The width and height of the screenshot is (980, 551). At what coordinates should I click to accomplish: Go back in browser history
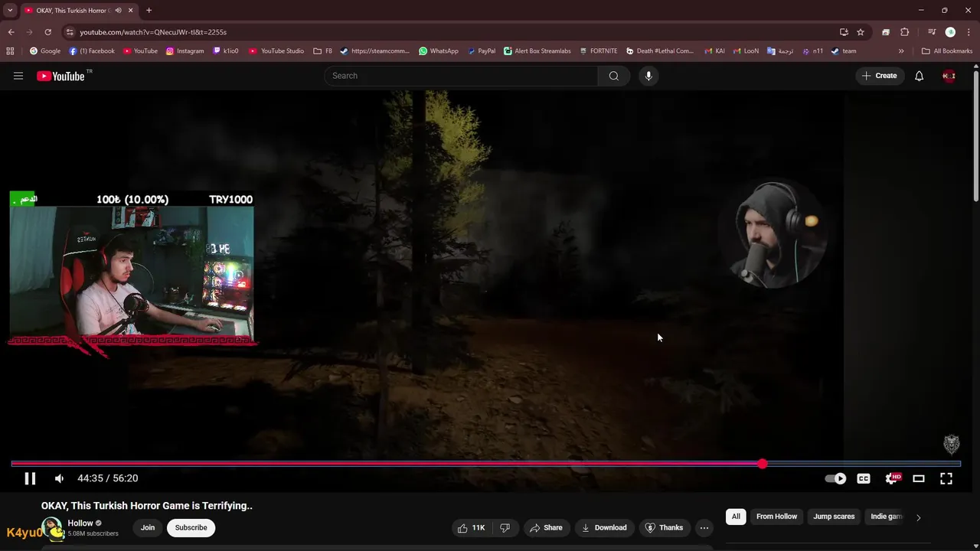11,32
